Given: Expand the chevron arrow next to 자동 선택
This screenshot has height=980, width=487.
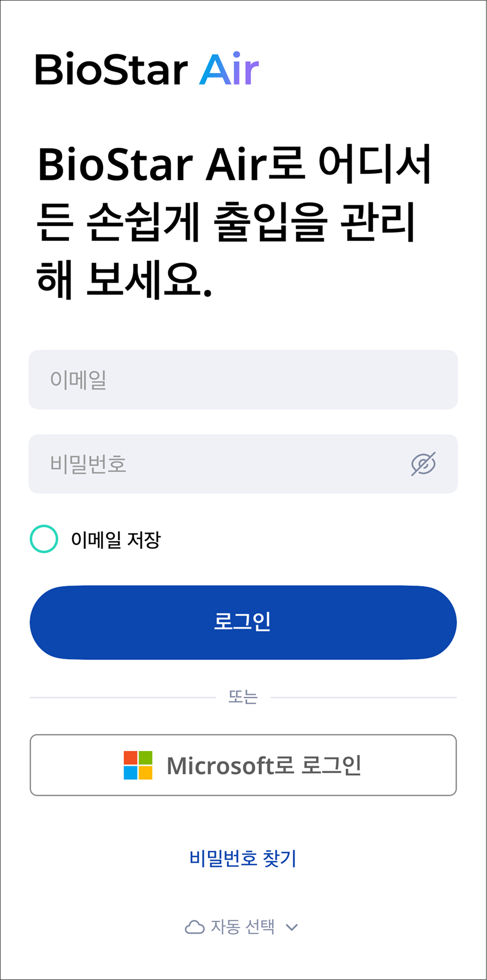Looking at the screenshot, I should click(x=292, y=928).
